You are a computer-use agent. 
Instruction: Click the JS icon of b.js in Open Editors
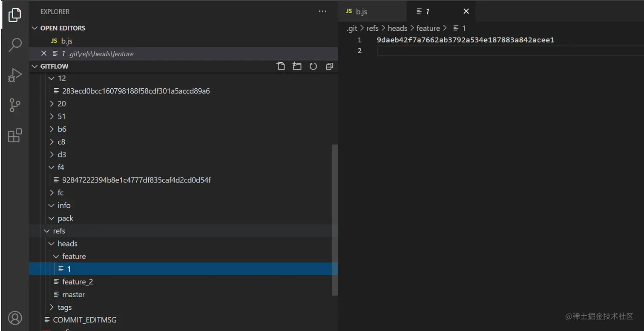point(54,41)
